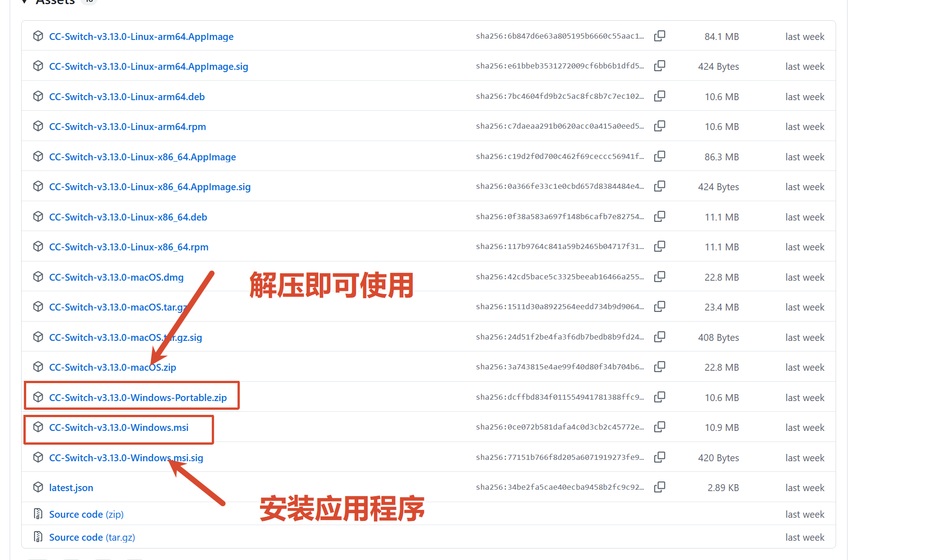
Task: Download CC-Switch-v3.13.0-macOS.dmg
Action: (116, 277)
